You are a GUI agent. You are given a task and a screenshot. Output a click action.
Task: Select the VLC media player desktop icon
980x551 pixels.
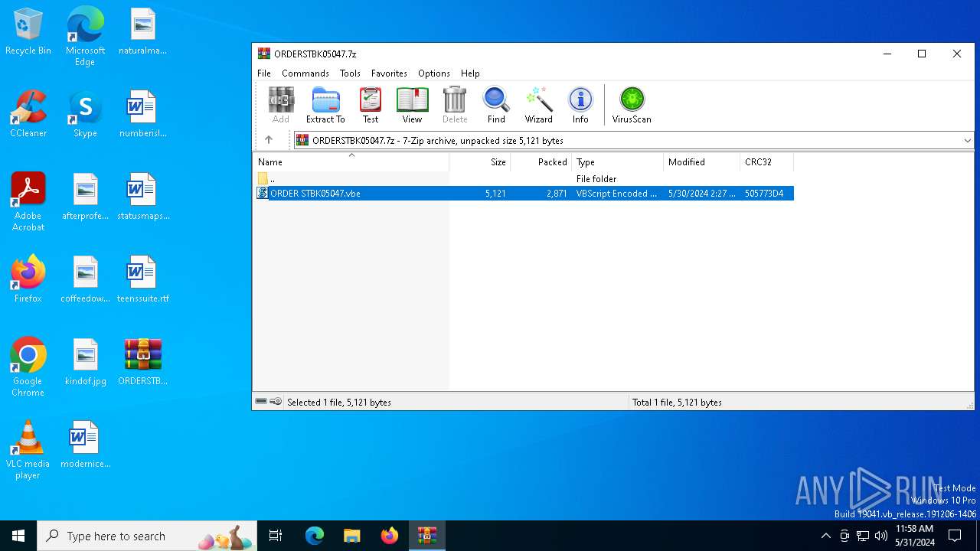28,449
